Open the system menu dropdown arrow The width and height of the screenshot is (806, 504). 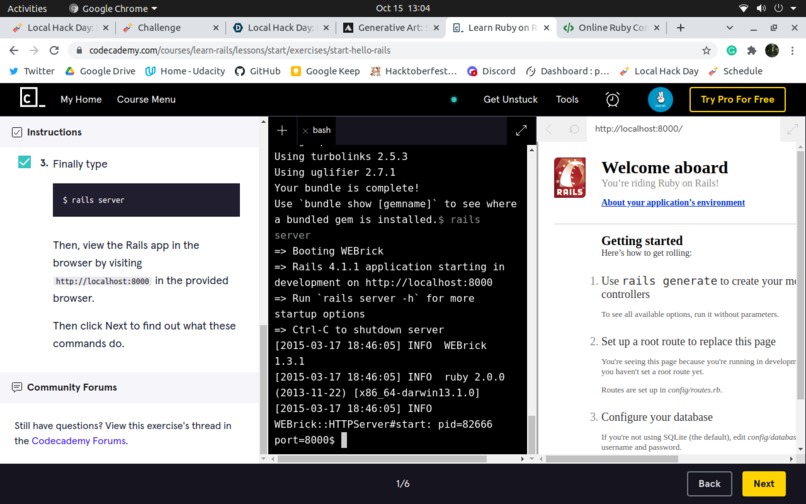(x=792, y=8)
